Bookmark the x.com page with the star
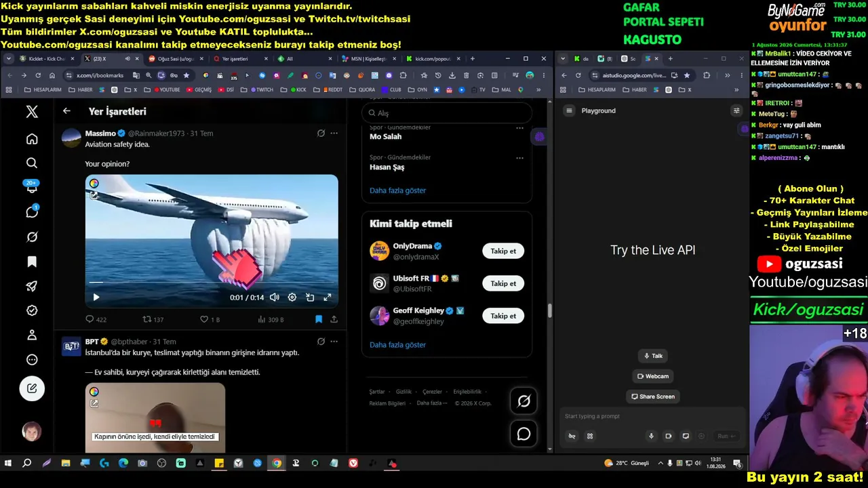The image size is (868, 488). point(186,75)
